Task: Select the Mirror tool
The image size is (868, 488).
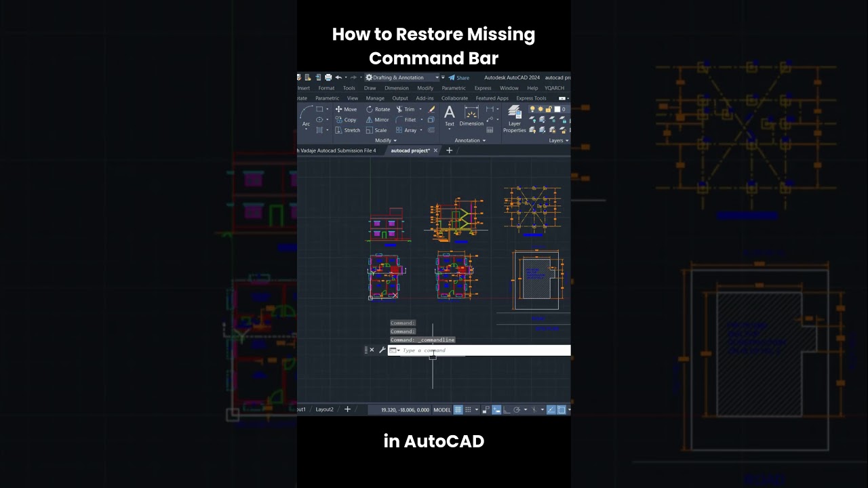Action: [377, 120]
